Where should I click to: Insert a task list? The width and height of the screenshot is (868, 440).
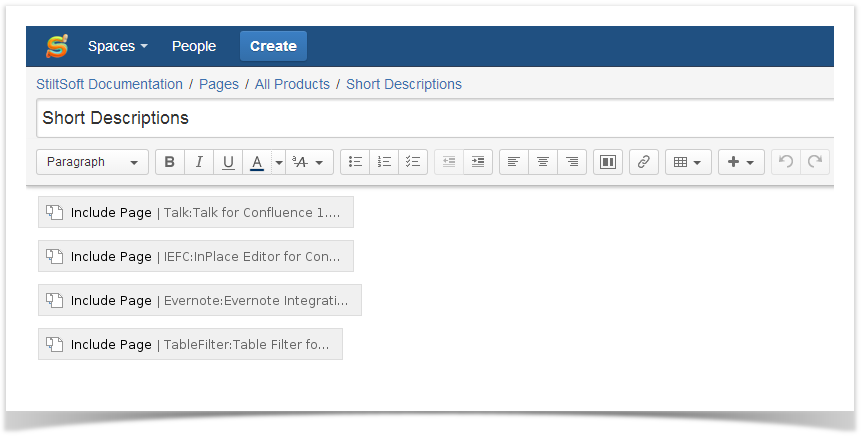point(413,162)
